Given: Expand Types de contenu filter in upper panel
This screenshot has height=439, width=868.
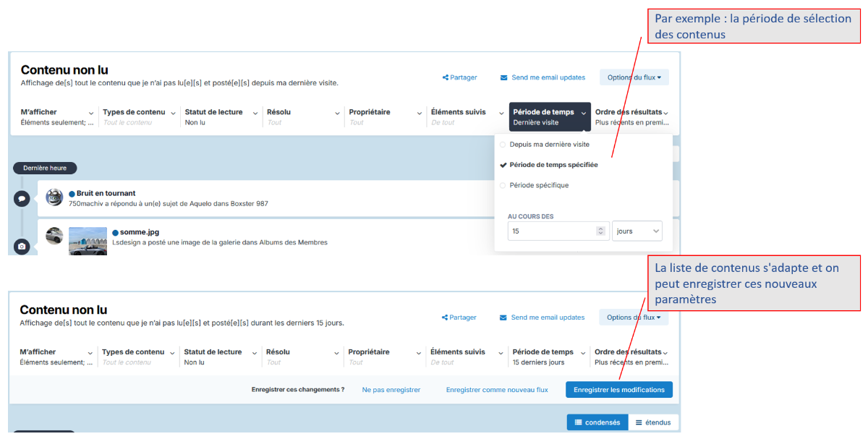Looking at the screenshot, I should point(139,117).
